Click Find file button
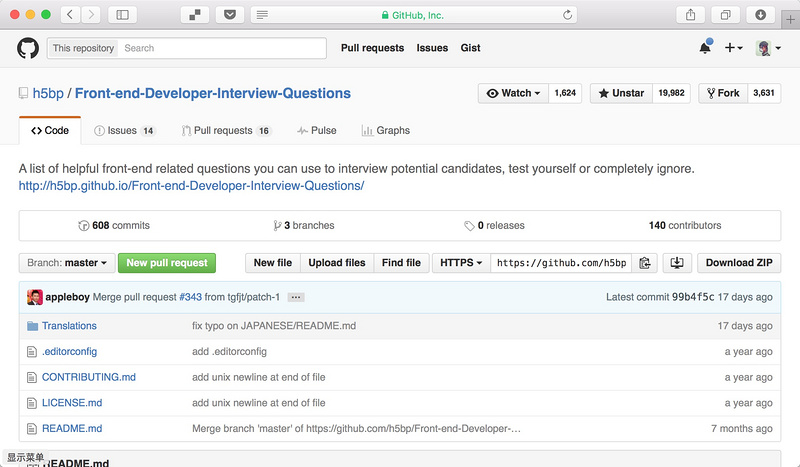 [x=401, y=263]
